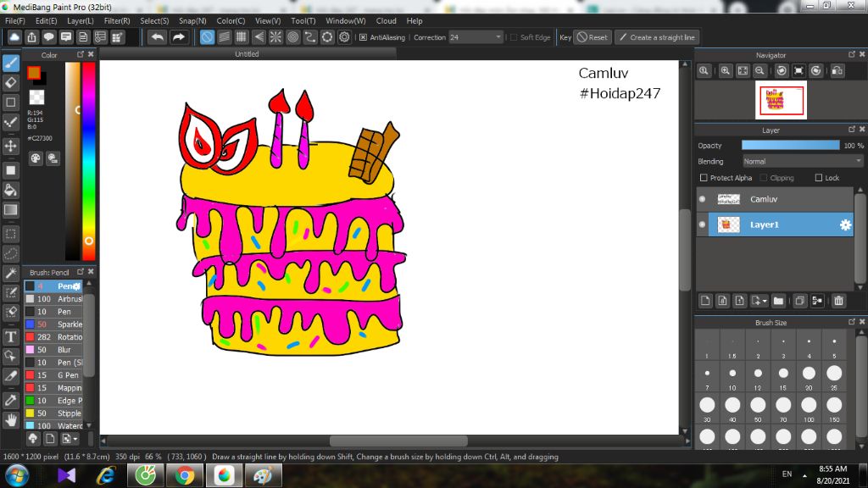Click the Redo arrow in toolbar

coord(178,37)
